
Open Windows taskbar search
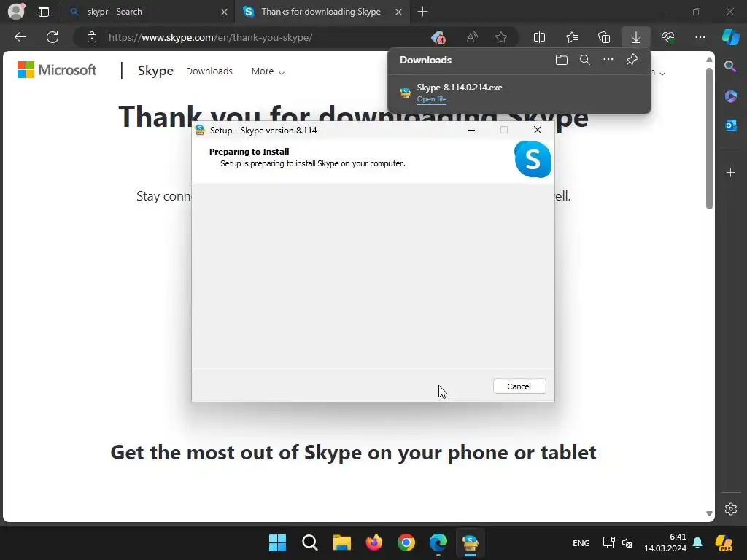309,542
